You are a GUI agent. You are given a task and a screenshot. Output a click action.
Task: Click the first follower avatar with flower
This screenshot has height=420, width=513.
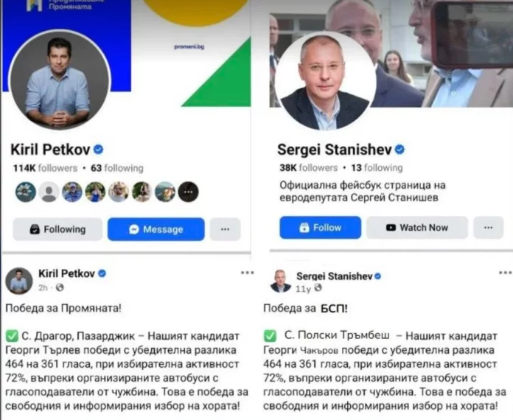26,192
